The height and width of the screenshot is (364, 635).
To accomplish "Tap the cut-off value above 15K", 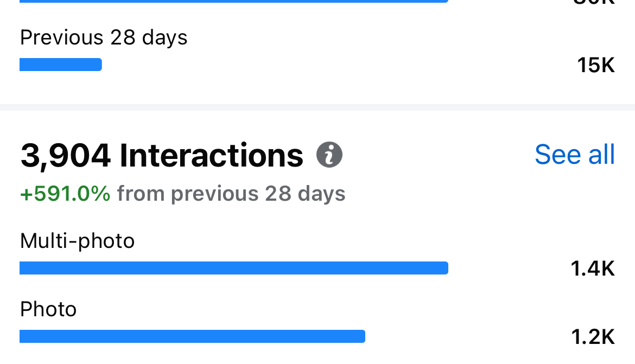I will (x=594, y=2).
